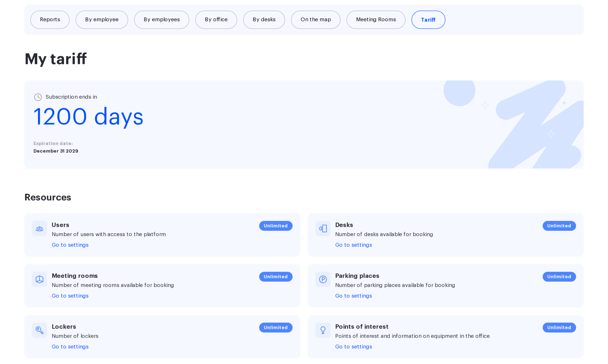Click the Parking places P icon

pos(323,279)
